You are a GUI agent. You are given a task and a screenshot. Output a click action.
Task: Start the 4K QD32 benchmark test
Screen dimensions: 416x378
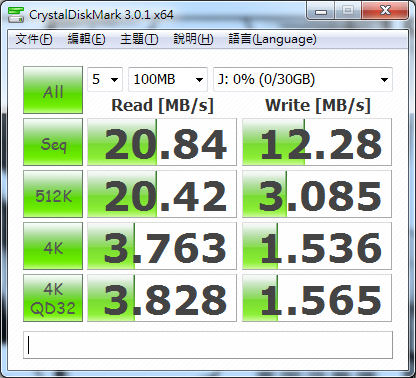pyautogui.click(x=53, y=298)
